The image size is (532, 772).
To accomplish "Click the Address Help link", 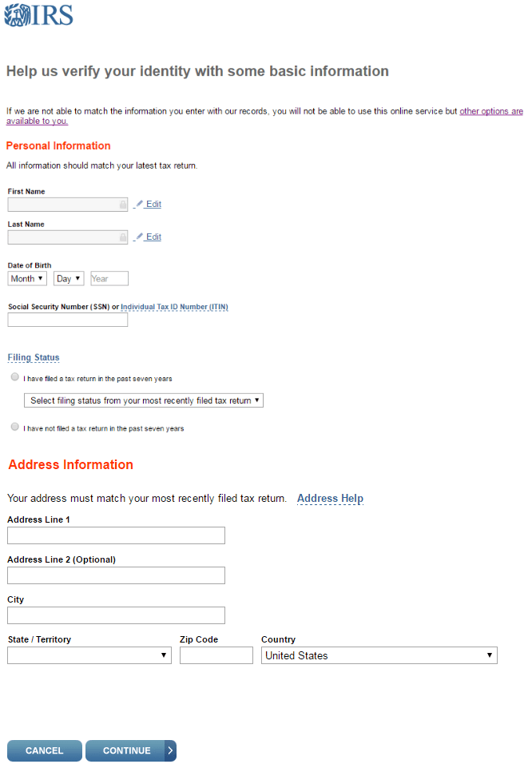I will point(330,498).
